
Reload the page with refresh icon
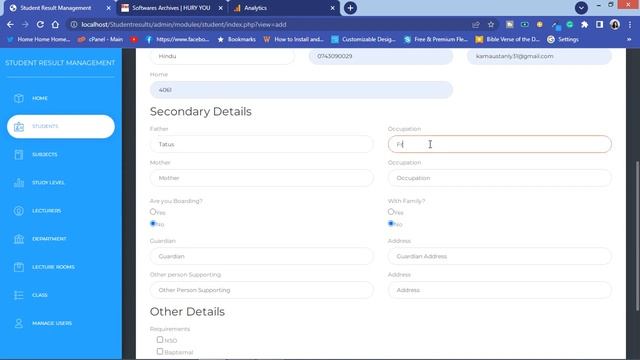click(40, 24)
